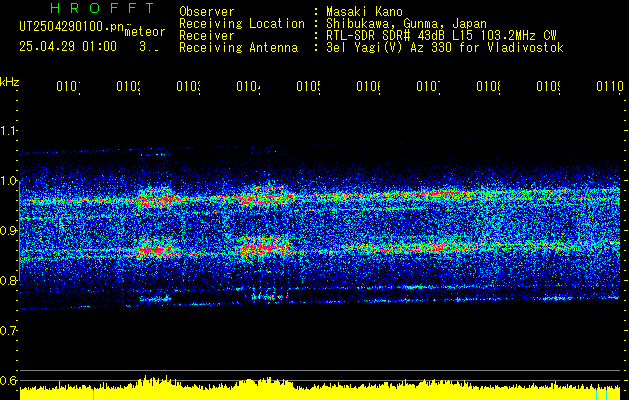This screenshot has width=629, height=400.
Task: Click the date 25.04.29 01:00
Action: (x=68, y=47)
